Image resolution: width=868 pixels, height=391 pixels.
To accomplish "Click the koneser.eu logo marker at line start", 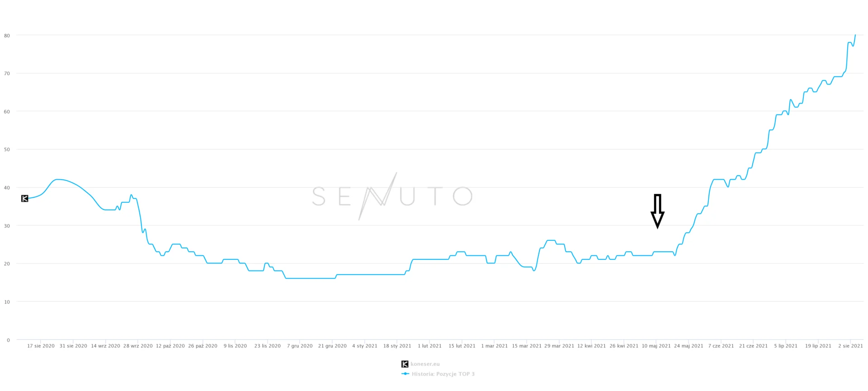I will tap(25, 198).
